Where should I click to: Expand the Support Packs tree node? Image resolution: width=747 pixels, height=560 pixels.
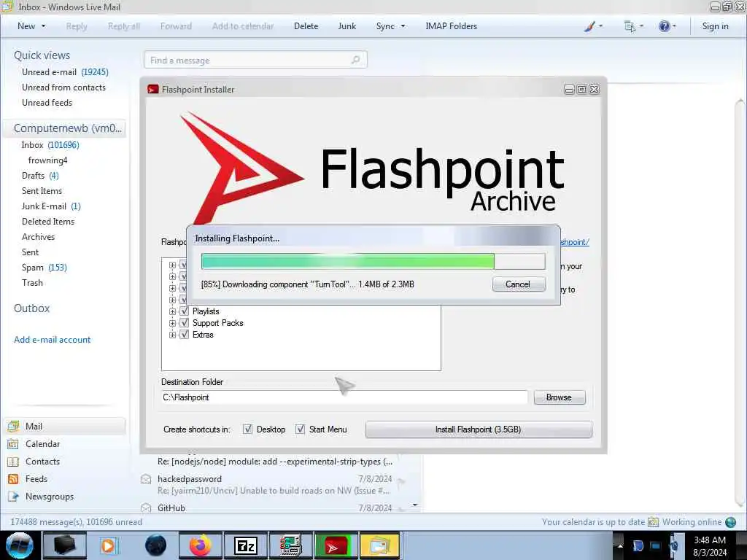(x=172, y=323)
